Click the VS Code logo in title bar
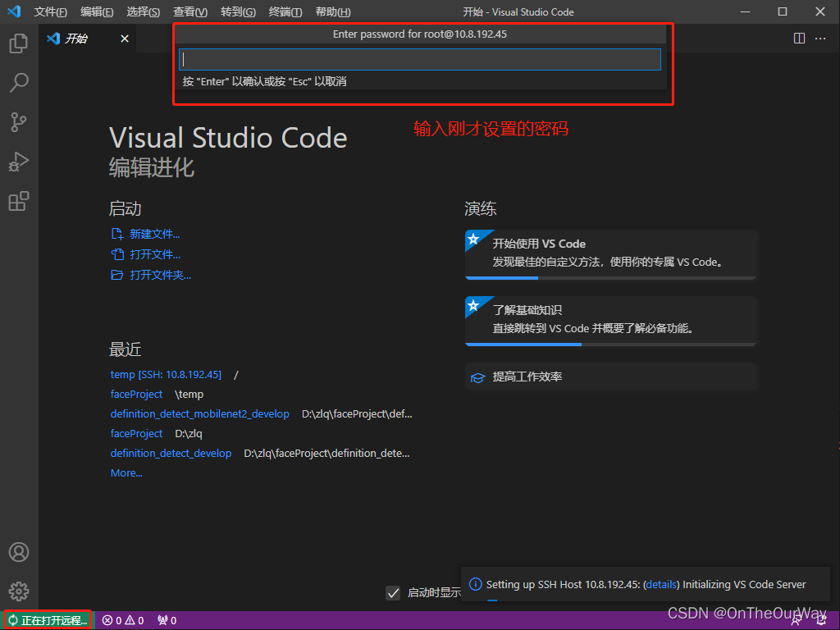The width and height of the screenshot is (840, 630). tap(15, 11)
